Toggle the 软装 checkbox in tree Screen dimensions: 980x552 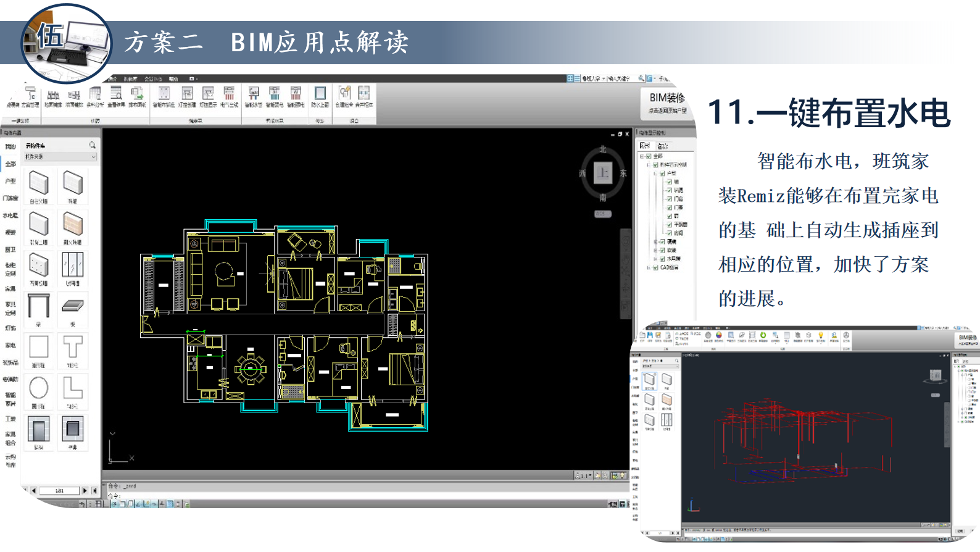coord(663,250)
